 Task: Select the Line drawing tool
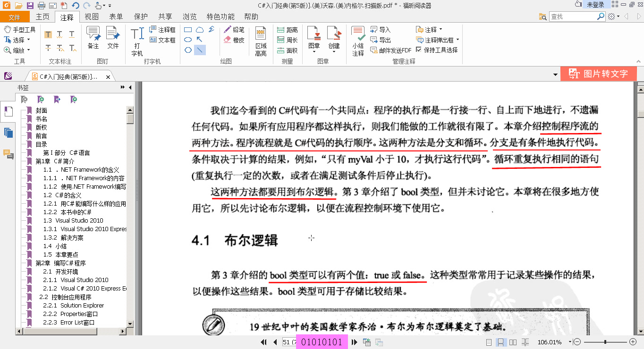point(200,50)
